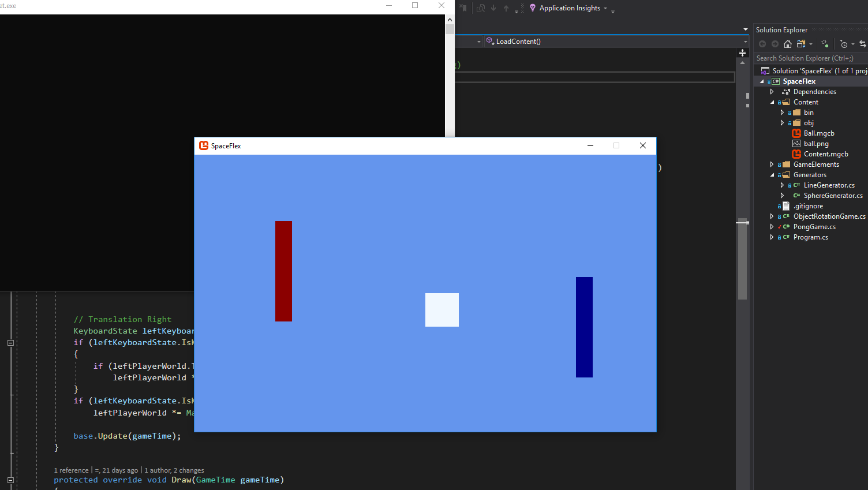Screen dimensions: 868x490
Task: Open the Pending Changes Filter clock icon
Action: (x=844, y=44)
